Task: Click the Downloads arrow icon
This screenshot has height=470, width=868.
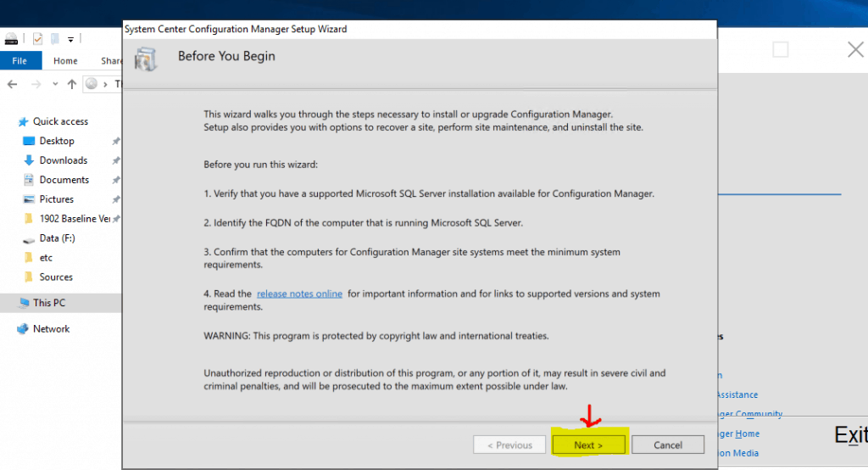Action: (x=29, y=160)
